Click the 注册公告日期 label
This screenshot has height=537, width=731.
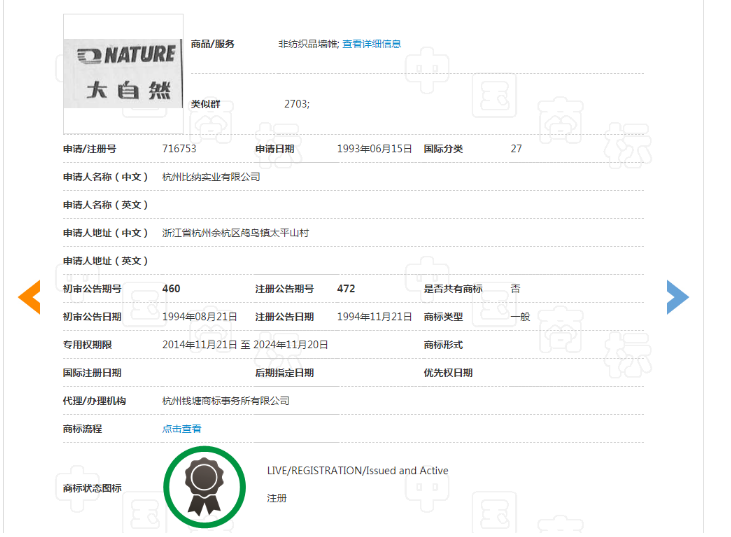pyautogui.click(x=284, y=317)
